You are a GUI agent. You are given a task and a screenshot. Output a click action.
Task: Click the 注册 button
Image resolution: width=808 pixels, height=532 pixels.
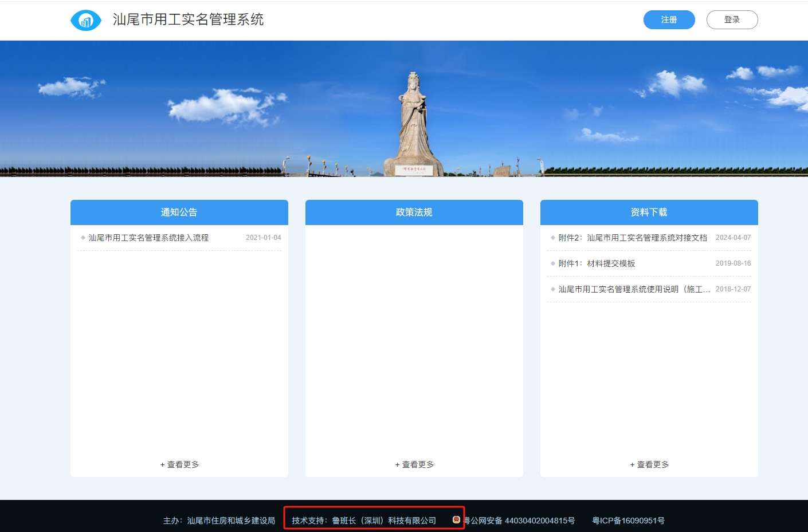[669, 19]
